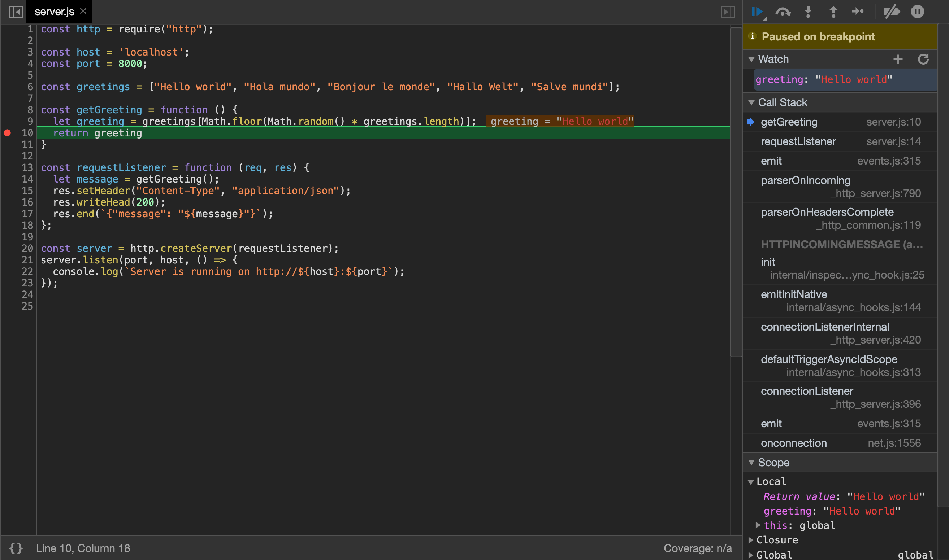949x560 pixels.
Task: Select parserOnHeadersComplete call stack frame
Action: tap(840, 219)
